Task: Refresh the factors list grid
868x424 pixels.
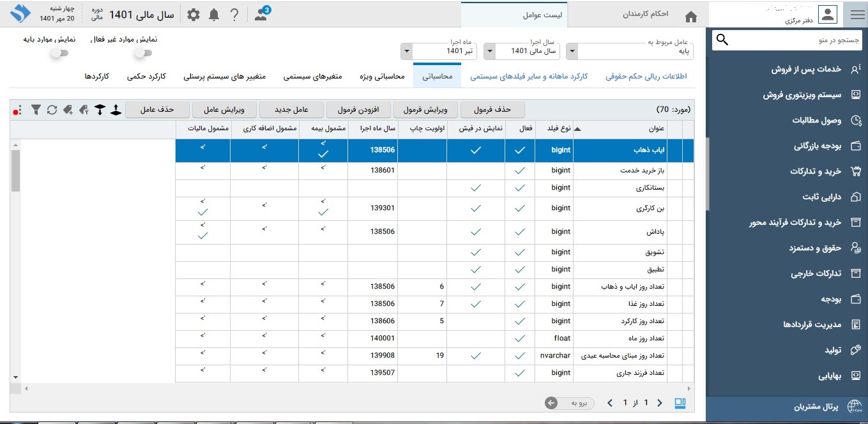Action: coord(52,110)
